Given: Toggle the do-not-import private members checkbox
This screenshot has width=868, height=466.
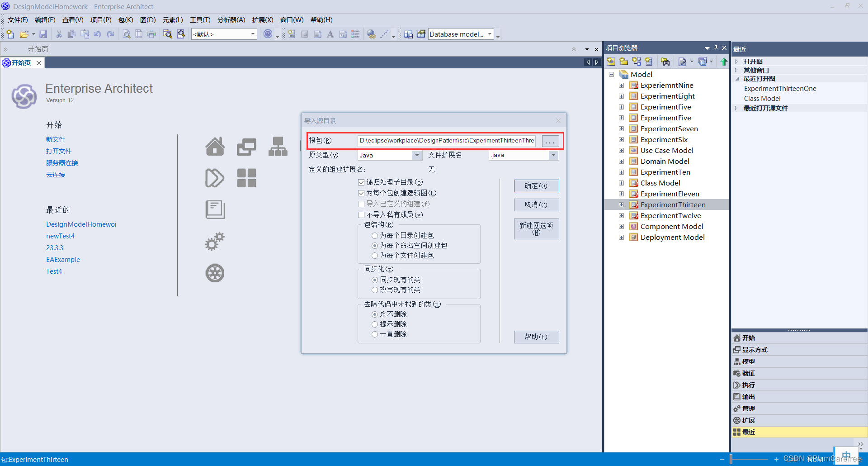Looking at the screenshot, I should [x=361, y=215].
